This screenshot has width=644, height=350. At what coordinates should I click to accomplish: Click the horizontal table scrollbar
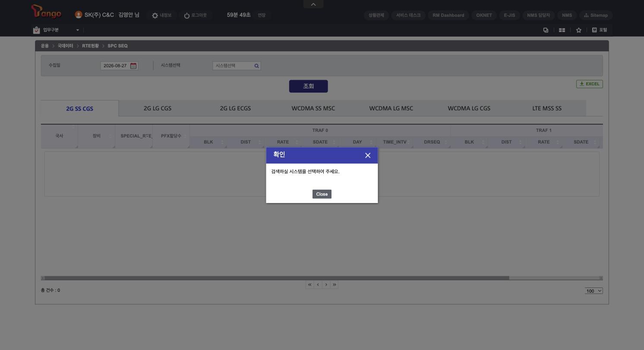(277, 278)
